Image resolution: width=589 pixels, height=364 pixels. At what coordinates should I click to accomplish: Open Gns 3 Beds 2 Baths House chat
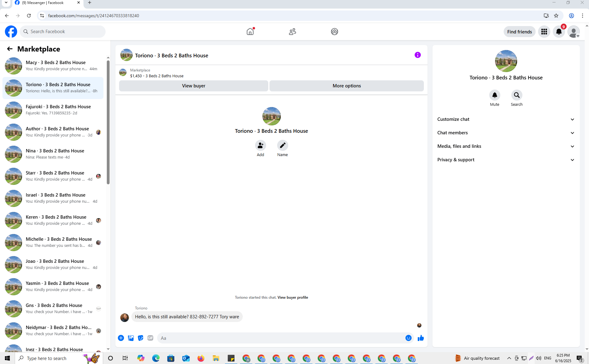click(x=53, y=309)
